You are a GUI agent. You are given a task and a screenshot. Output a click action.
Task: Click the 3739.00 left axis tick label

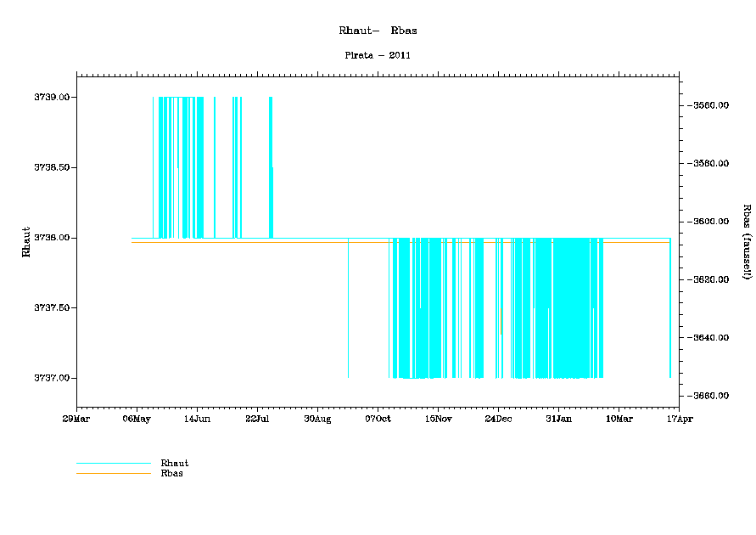point(53,98)
